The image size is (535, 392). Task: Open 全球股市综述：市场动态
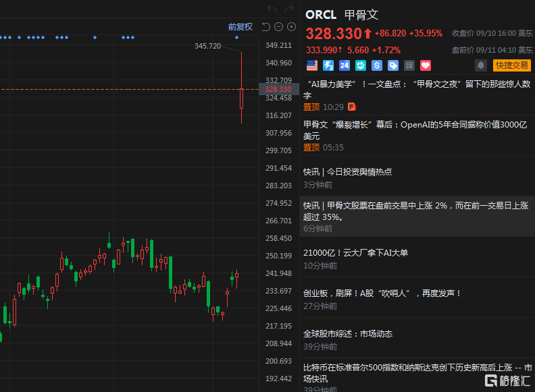click(x=417, y=338)
